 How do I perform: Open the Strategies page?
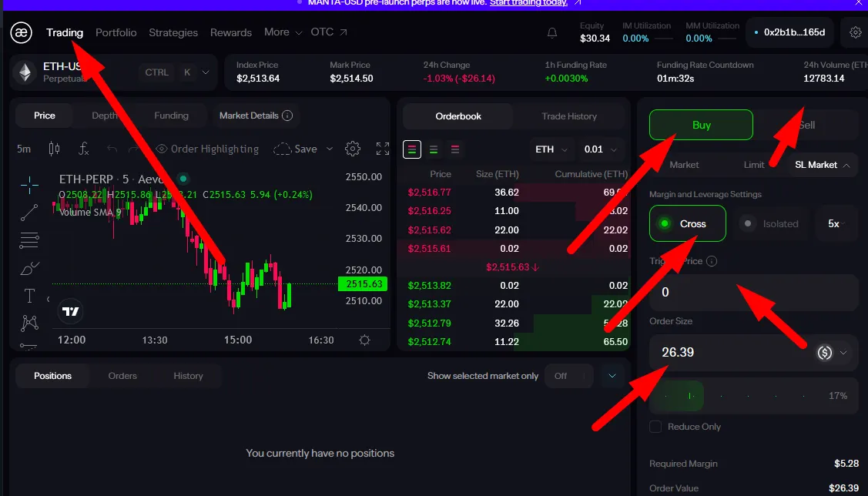tap(173, 32)
